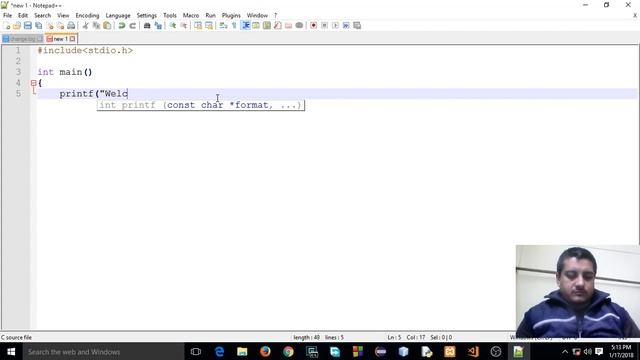Click the New file toolbar icon
The width and height of the screenshot is (640, 360).
pyautogui.click(x=7, y=26)
